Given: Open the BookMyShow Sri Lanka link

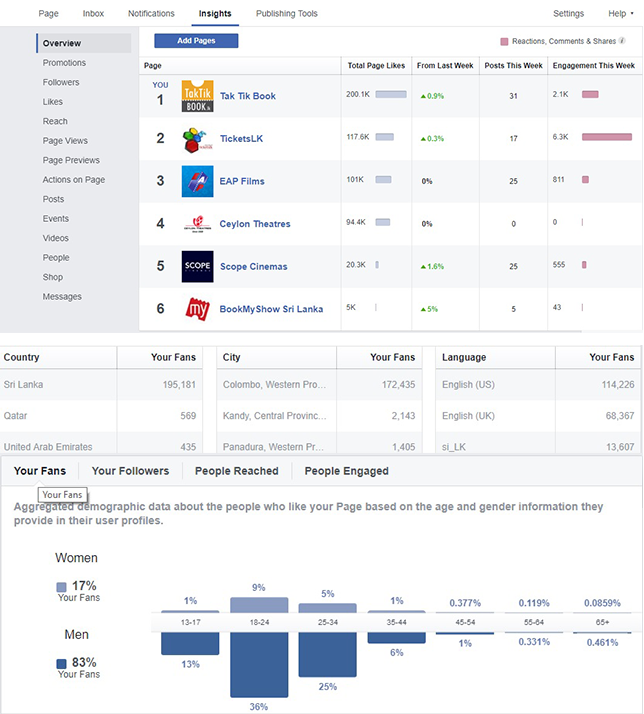Looking at the screenshot, I should pyautogui.click(x=271, y=309).
